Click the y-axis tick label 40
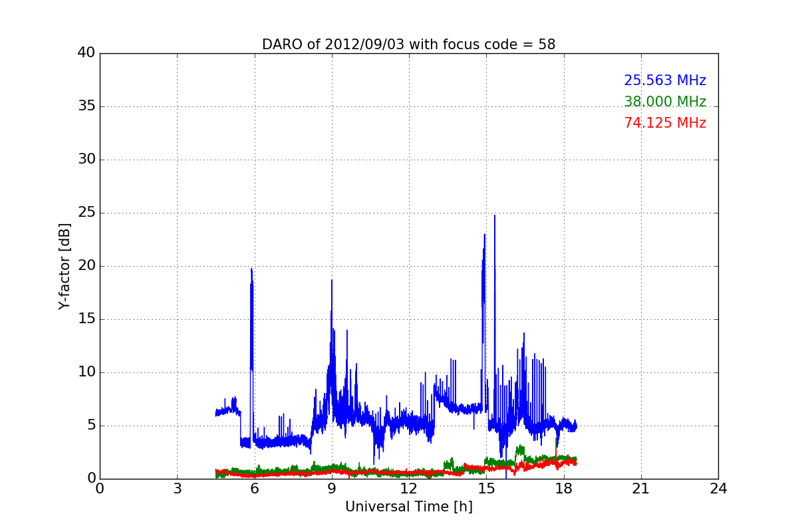 coord(86,53)
